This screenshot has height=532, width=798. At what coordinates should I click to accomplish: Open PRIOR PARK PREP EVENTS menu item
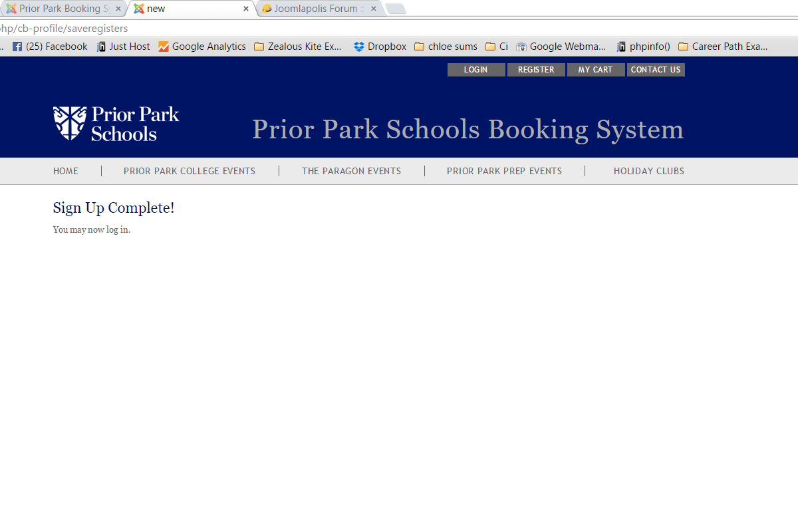[505, 171]
